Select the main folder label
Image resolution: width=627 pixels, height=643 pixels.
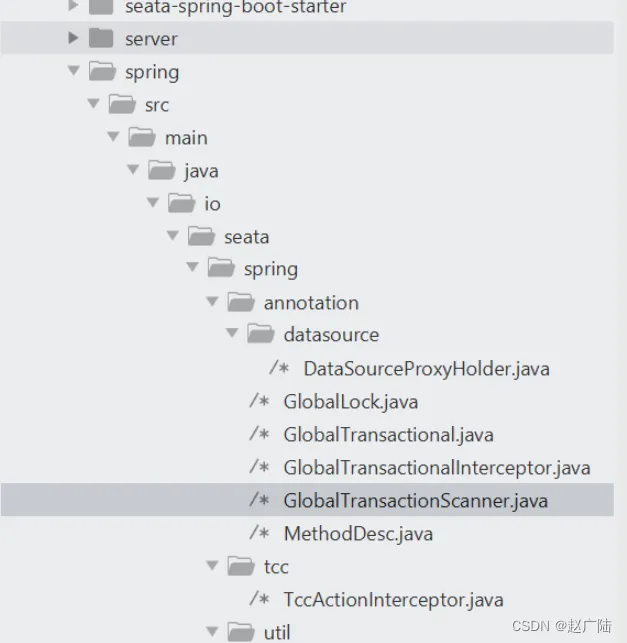(186, 138)
